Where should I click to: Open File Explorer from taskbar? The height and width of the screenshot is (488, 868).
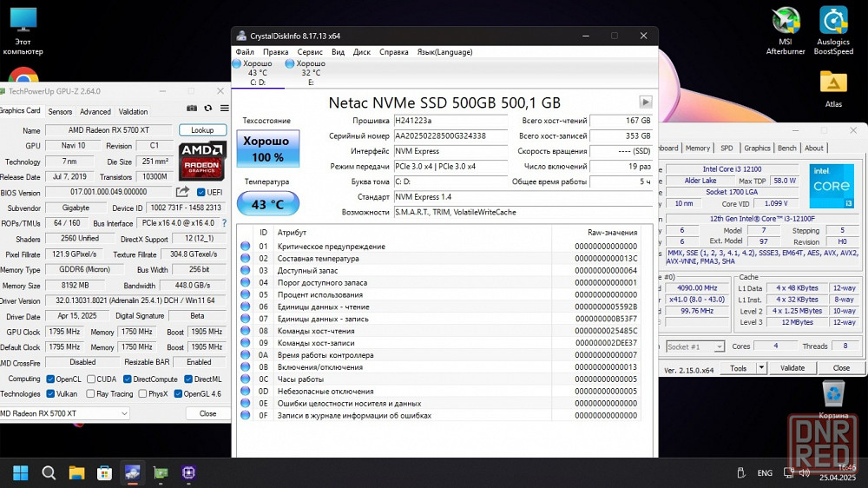[x=76, y=472]
